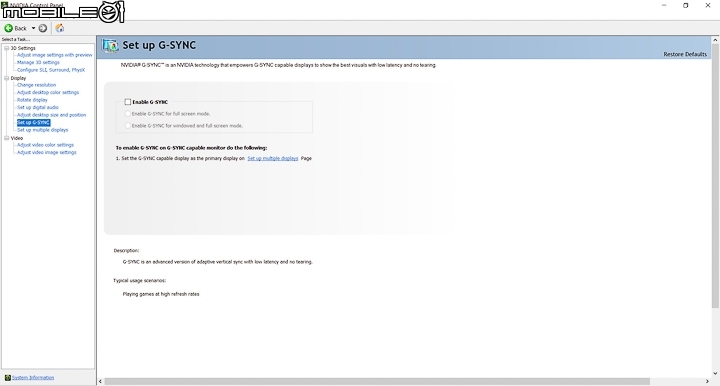The image size is (720, 386).
Task: Click 'Playing games at high refresh rates' text
Action: pyautogui.click(x=161, y=294)
